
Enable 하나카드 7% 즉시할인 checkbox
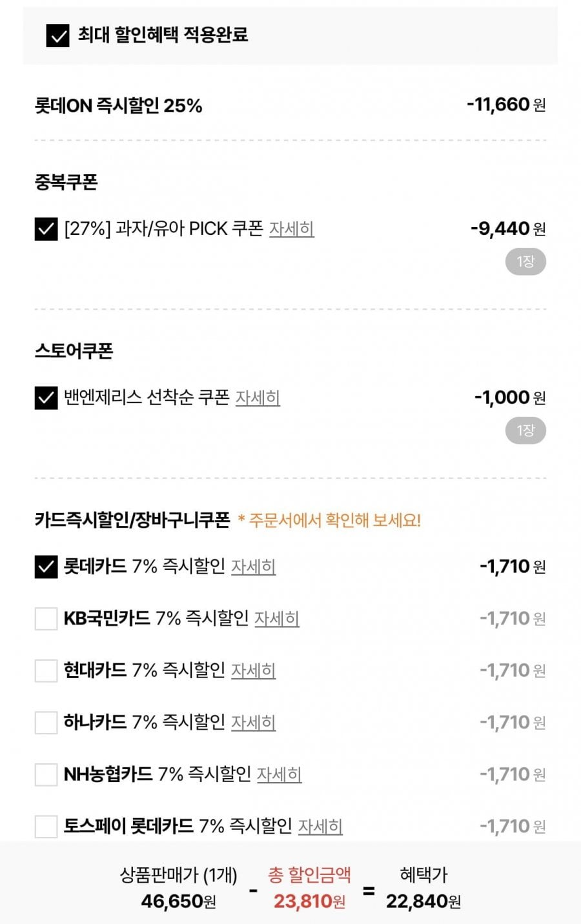coord(46,723)
